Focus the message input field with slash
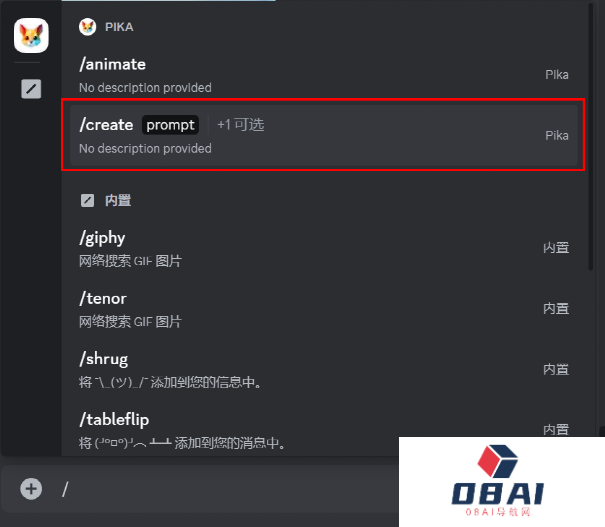The height and width of the screenshot is (527, 605). 228,489
